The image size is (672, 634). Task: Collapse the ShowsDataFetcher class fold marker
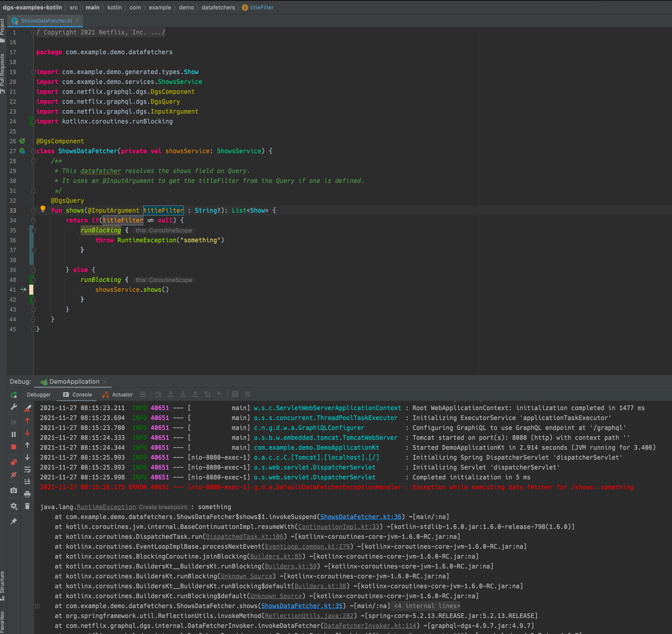33,151
